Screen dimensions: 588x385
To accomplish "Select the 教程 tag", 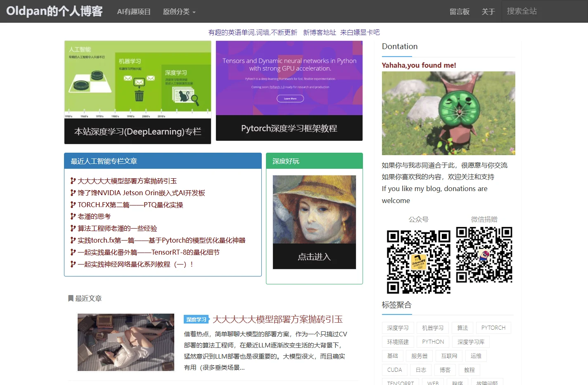I will [x=469, y=370].
